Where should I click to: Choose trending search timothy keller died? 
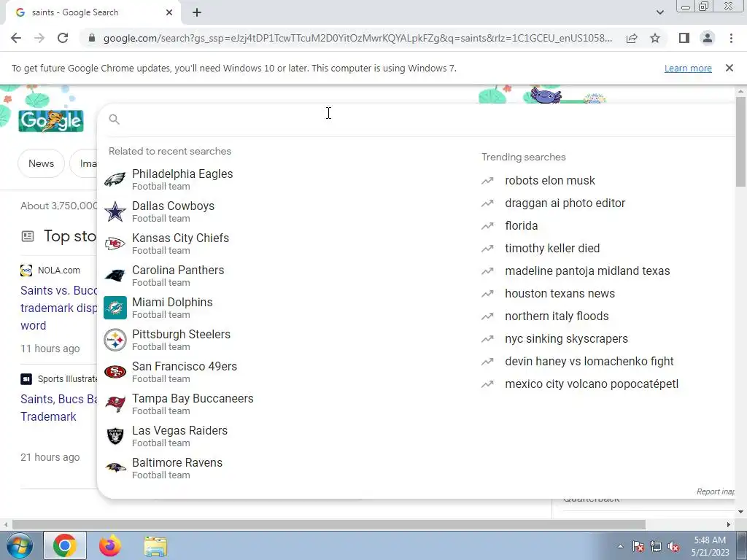552,249
